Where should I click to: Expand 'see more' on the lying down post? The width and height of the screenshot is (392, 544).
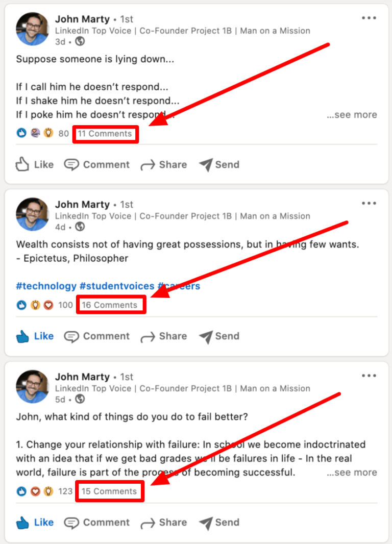click(x=352, y=115)
